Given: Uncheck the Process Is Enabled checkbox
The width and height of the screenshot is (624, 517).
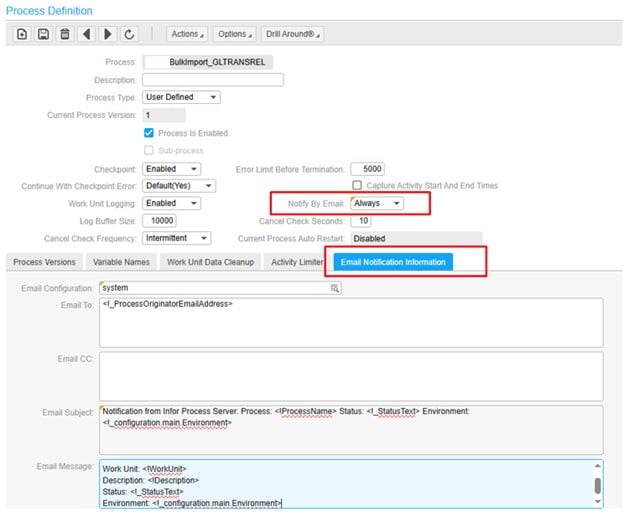Looking at the screenshot, I should 149,133.
